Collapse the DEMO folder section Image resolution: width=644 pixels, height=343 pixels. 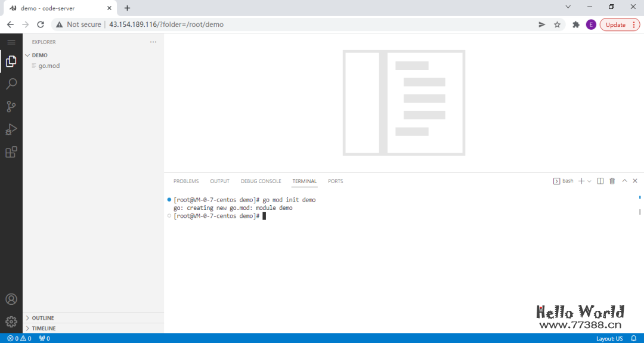pos(39,55)
